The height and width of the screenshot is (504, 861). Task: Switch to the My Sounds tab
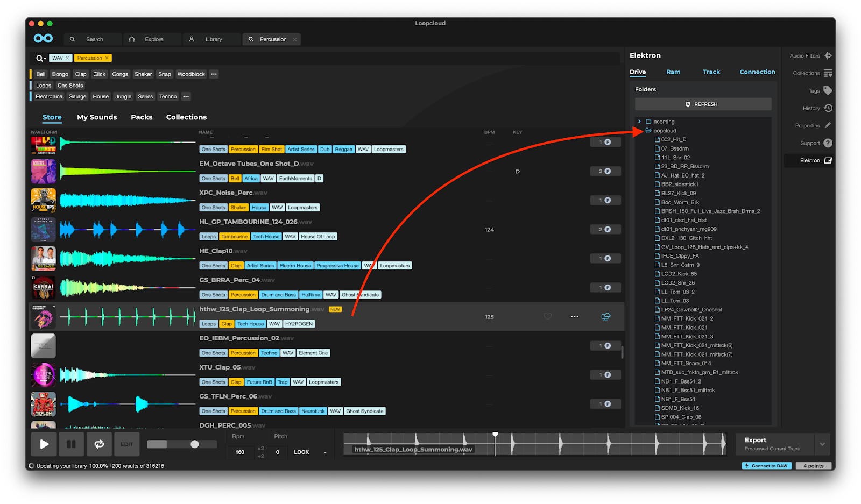[97, 117]
